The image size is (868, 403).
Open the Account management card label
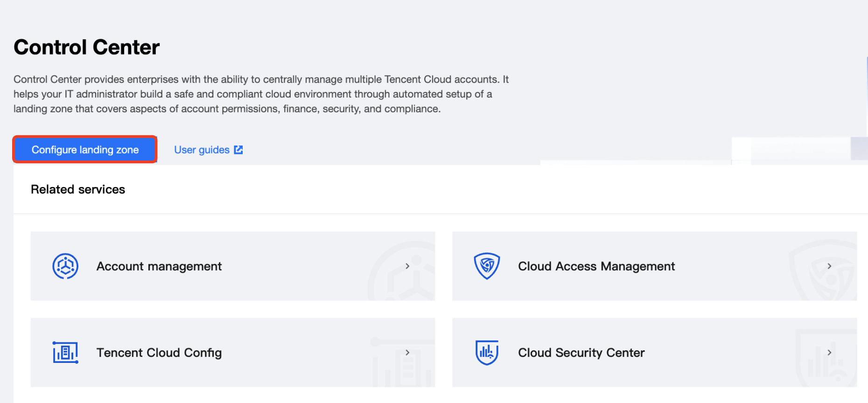tap(159, 266)
